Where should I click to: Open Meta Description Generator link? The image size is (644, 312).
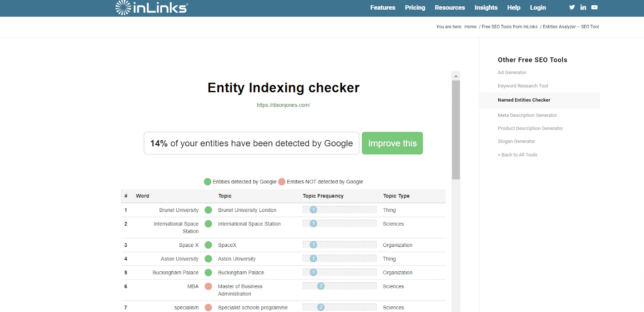tap(527, 115)
